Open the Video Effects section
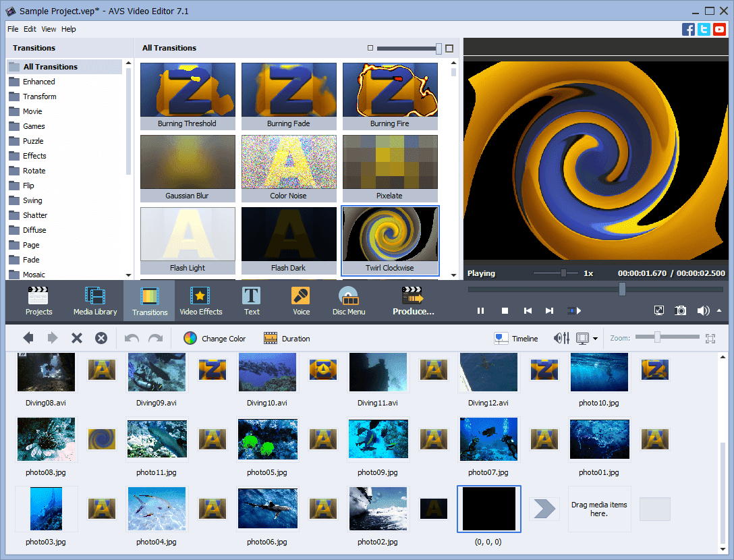 click(200, 301)
